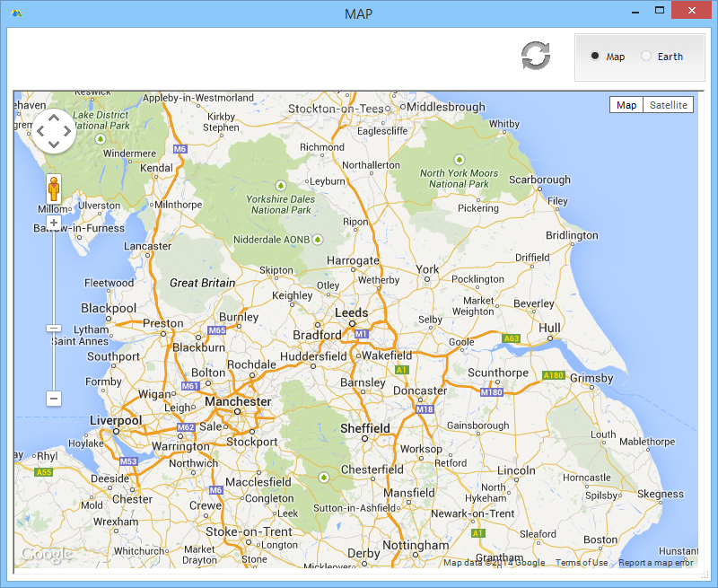Select the Earth radio button
The height and width of the screenshot is (588, 718).
point(646,56)
